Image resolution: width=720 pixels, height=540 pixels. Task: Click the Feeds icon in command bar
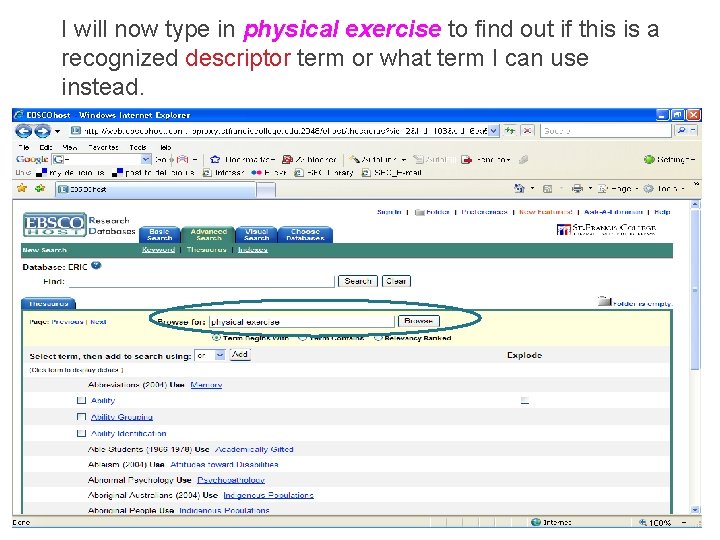click(x=547, y=189)
